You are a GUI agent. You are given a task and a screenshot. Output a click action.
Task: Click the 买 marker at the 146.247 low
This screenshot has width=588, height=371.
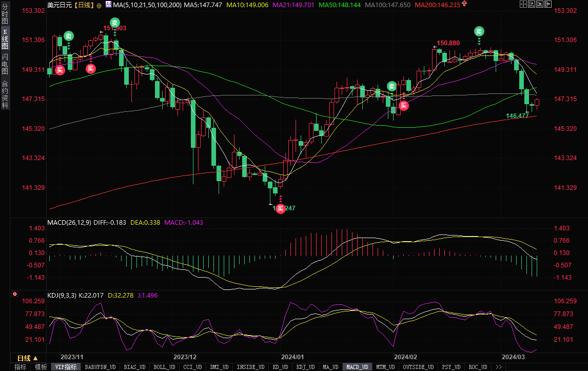[281, 208]
